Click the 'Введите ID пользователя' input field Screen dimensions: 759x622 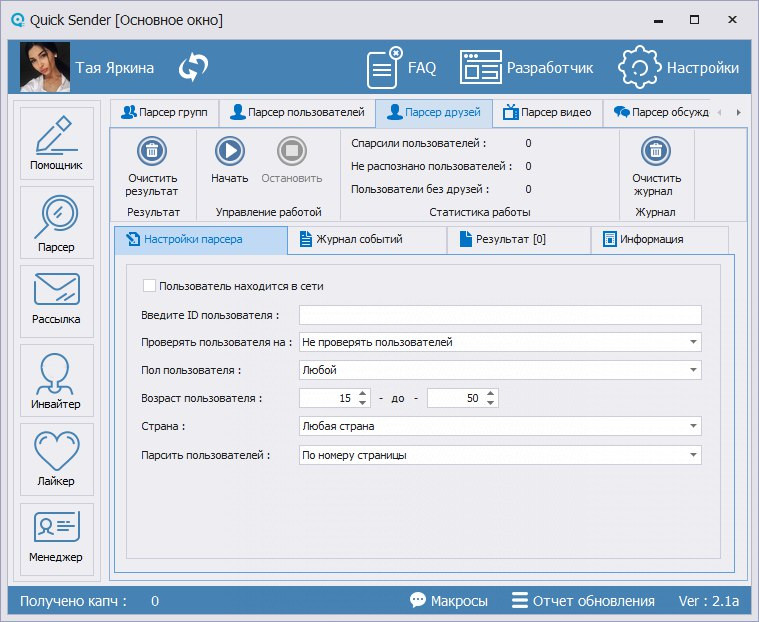point(500,316)
